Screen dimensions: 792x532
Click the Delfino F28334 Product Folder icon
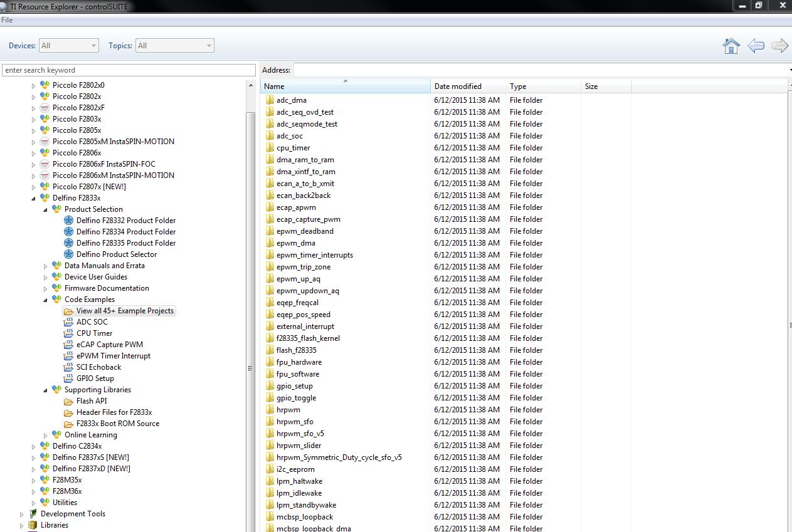coord(69,232)
